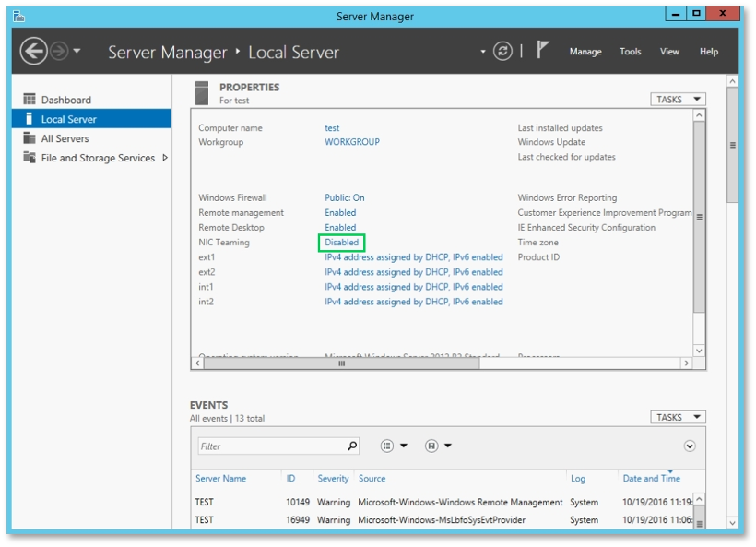Click properties panel vertical scroll down arrow
This screenshot has width=756, height=547.
(x=699, y=351)
